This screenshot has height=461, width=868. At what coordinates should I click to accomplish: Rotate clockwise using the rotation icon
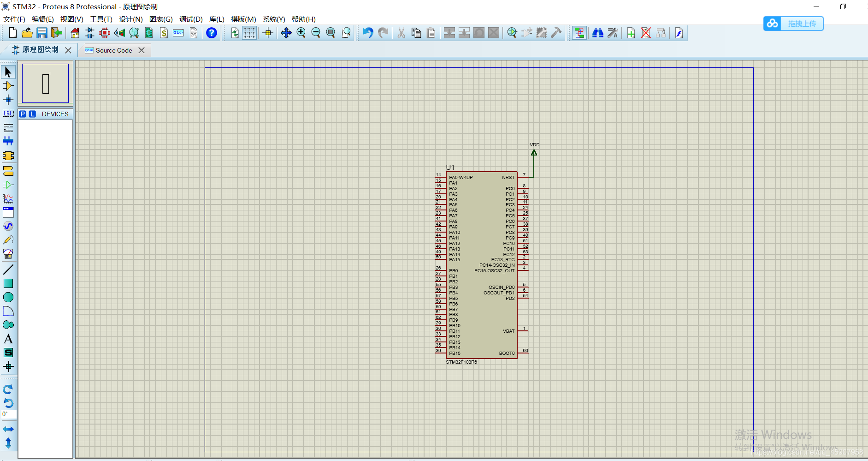[8, 389]
